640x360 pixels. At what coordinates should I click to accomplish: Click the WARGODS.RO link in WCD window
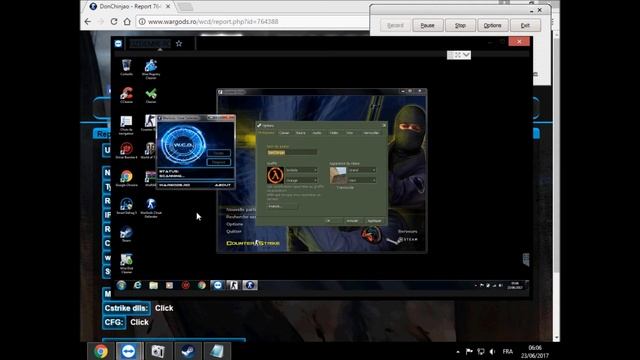[174, 185]
